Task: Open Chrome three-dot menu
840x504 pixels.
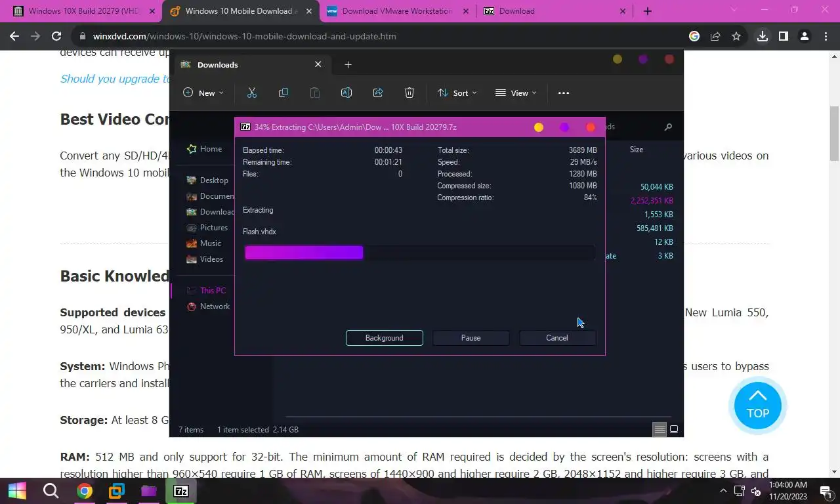Action: 826,37
